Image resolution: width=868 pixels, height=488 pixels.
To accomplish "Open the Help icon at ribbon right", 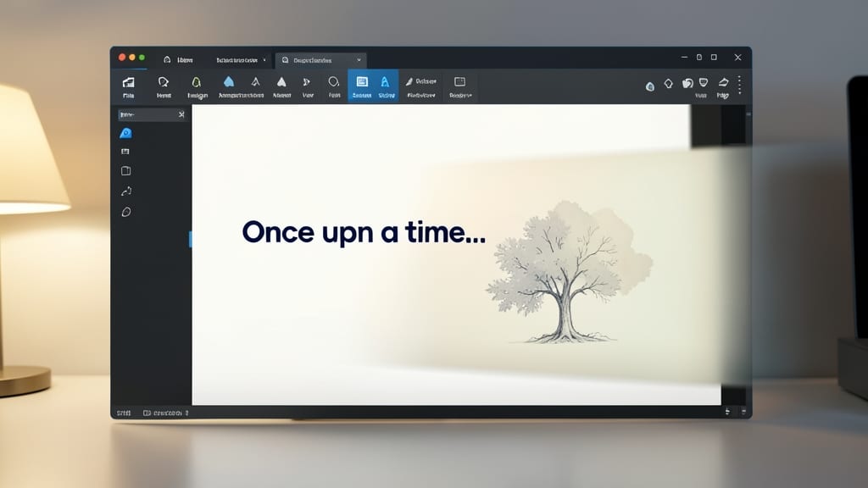I will coord(723,87).
